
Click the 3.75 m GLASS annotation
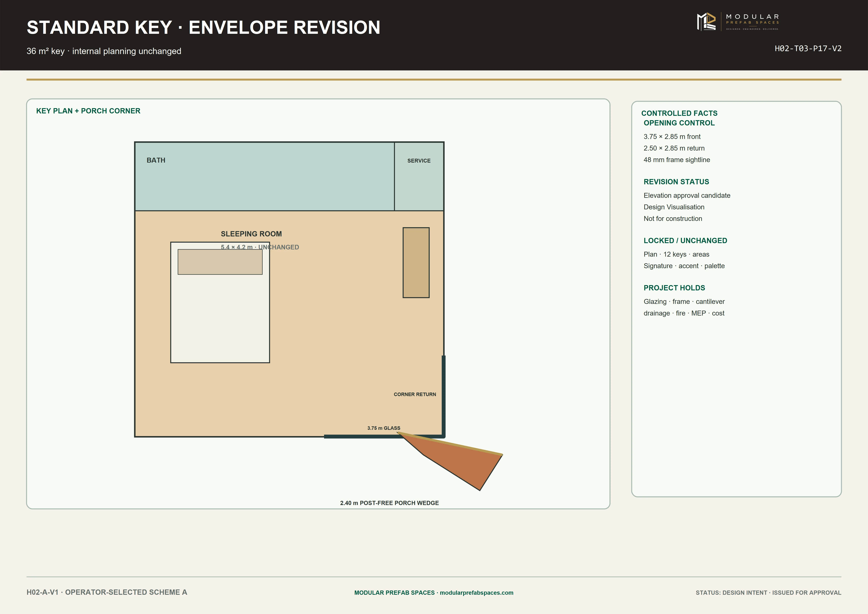coord(384,428)
